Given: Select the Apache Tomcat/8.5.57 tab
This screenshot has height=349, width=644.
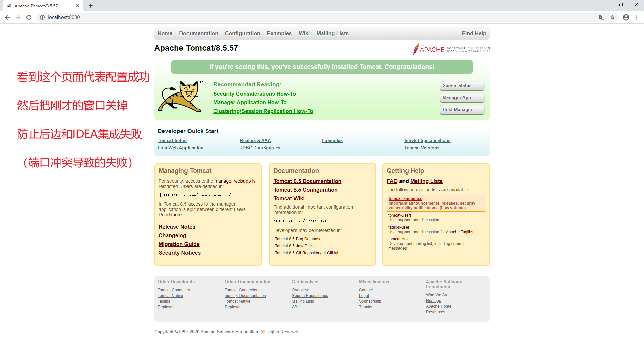Looking at the screenshot, I should click(x=43, y=6).
